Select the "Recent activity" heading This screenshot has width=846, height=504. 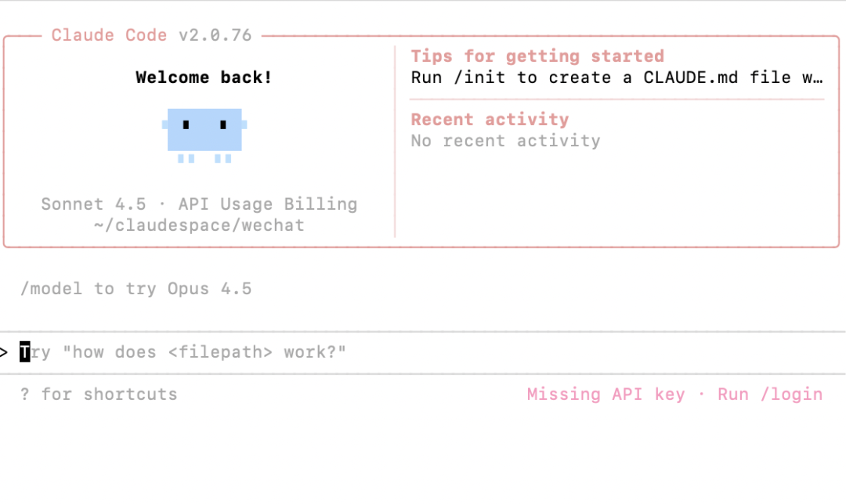point(490,120)
